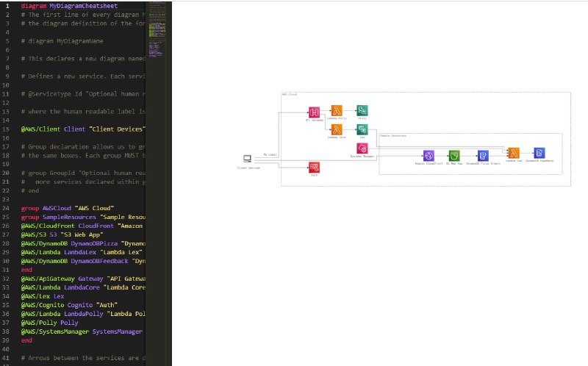Click line "diagram MyDiagramCheatsheet" in editor
The image size is (588, 366).
pos(69,6)
